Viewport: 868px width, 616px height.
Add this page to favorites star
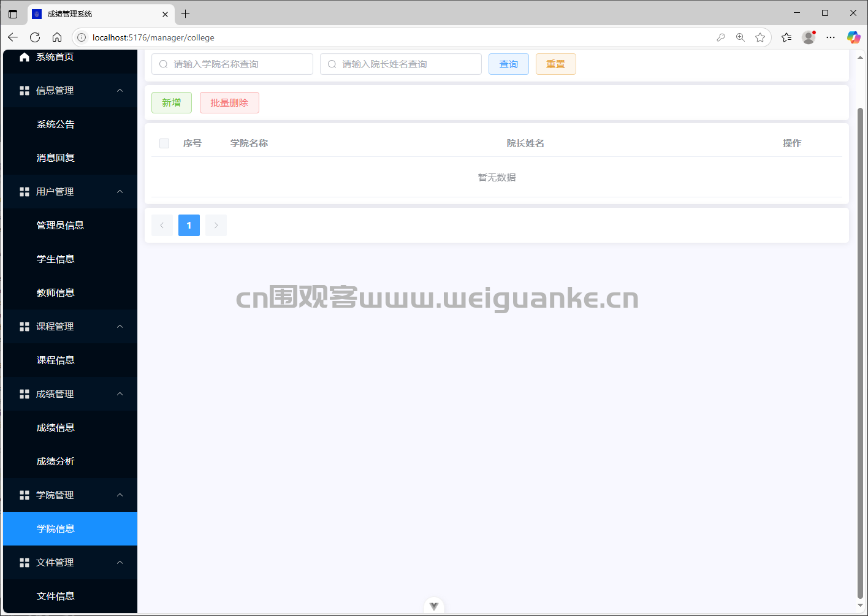coord(760,37)
